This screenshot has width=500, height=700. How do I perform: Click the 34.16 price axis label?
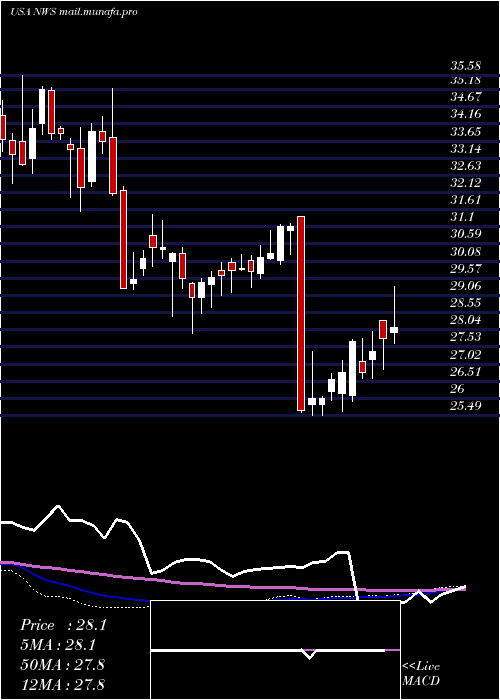(x=465, y=114)
